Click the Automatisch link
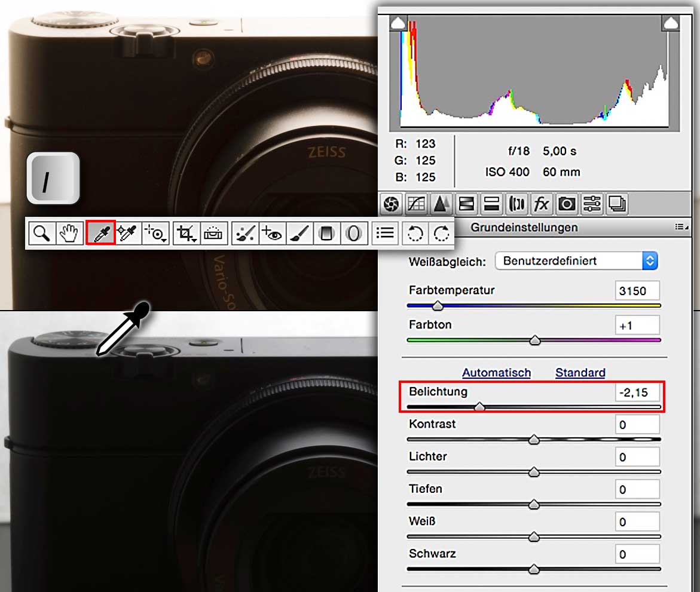This screenshot has width=700, height=592. point(496,373)
